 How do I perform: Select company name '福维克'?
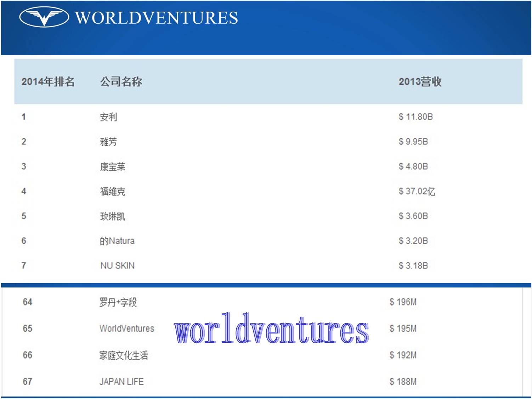(113, 191)
